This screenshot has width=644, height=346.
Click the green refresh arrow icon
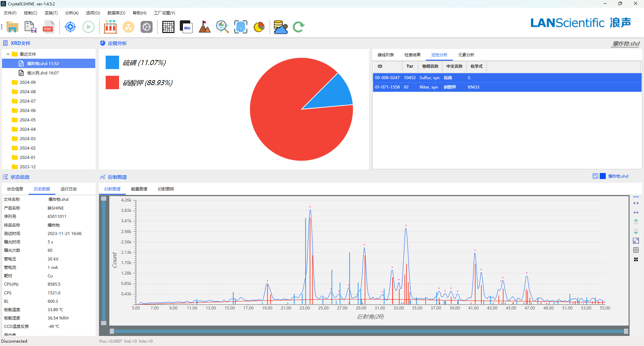click(299, 27)
